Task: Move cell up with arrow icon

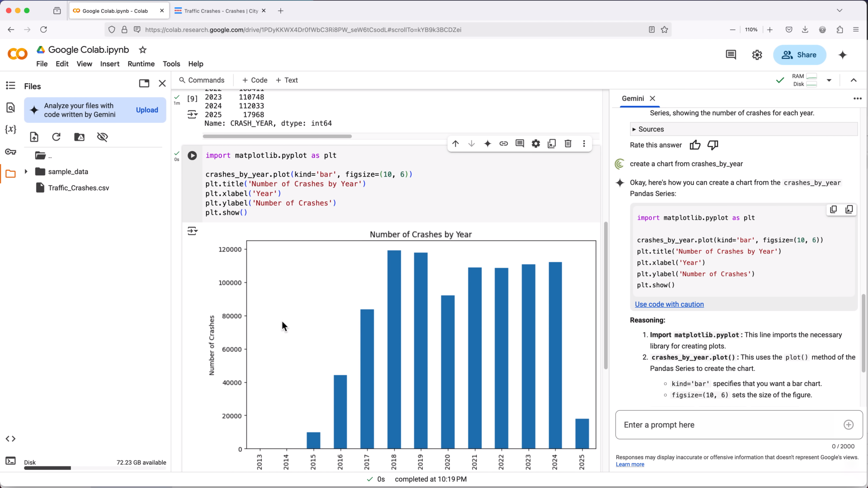Action: (455, 144)
